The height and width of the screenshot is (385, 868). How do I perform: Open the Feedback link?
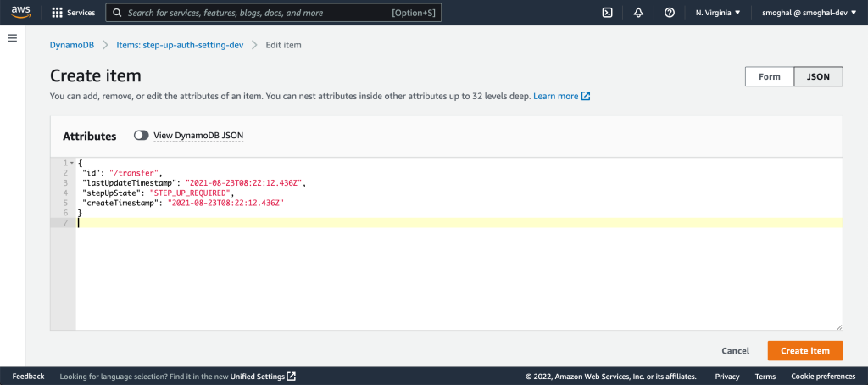[28, 377]
